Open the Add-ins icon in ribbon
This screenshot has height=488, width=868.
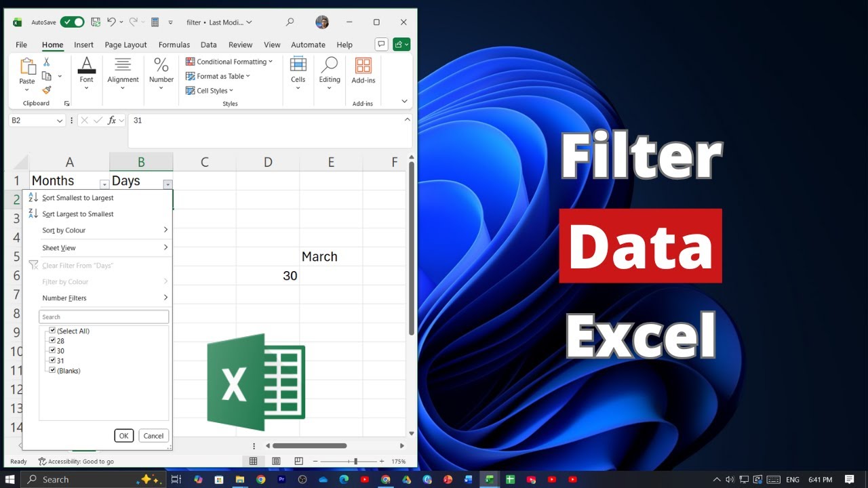coord(363,65)
